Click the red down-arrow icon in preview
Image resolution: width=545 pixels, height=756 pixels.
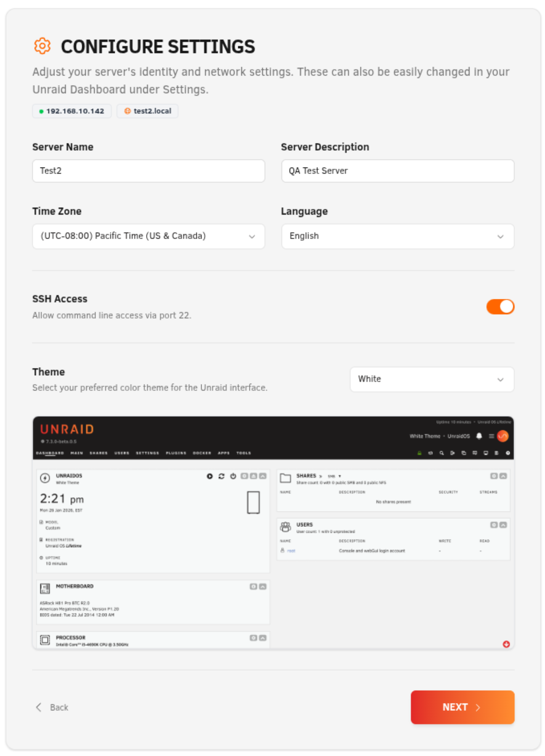(x=506, y=644)
